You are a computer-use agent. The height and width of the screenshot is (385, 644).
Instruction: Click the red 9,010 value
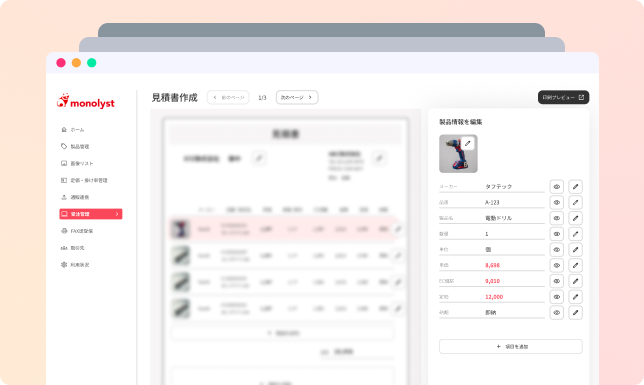click(492, 281)
